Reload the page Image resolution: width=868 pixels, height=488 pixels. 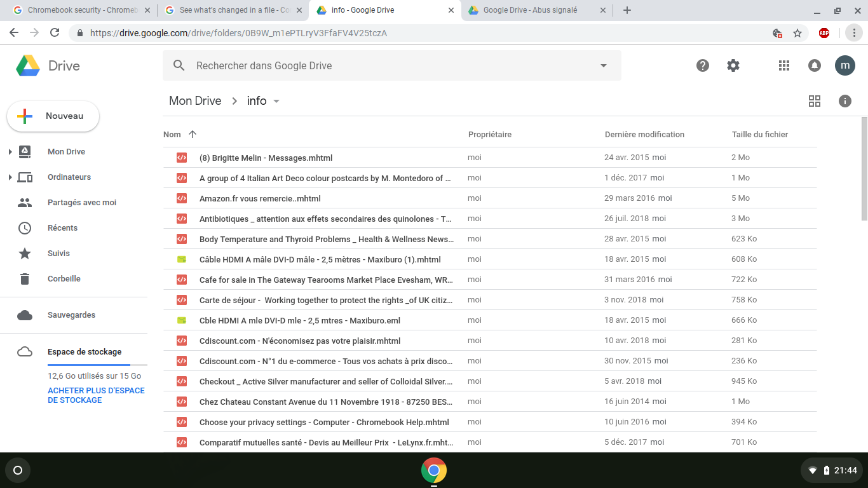point(55,33)
